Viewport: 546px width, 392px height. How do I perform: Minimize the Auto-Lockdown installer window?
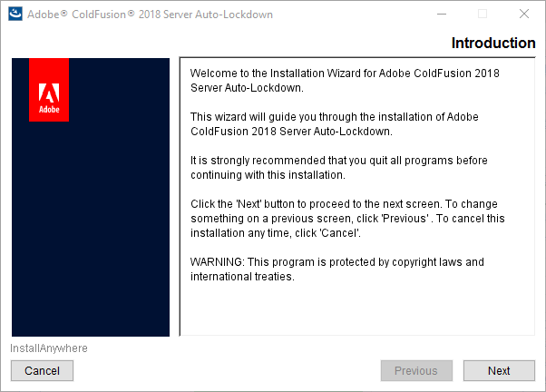pos(442,14)
